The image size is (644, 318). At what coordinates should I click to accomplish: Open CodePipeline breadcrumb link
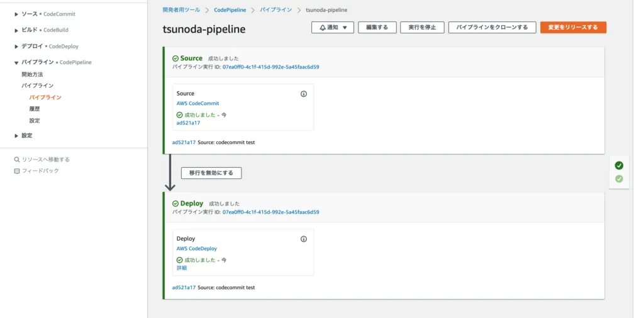click(230, 10)
